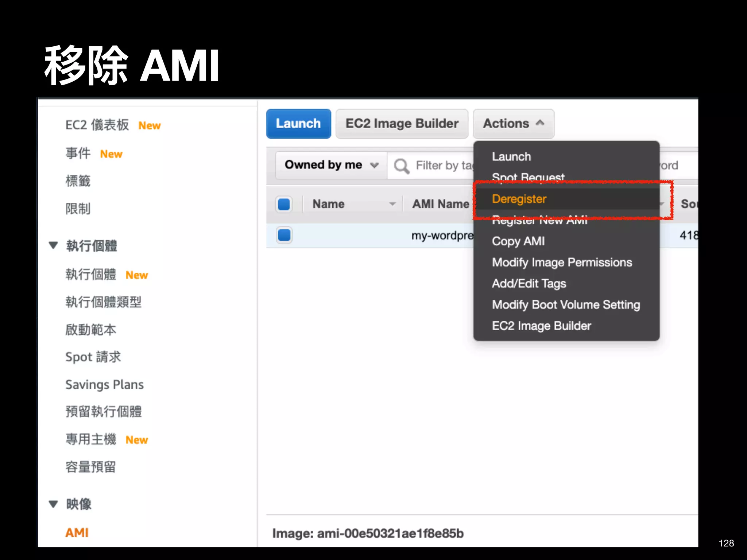Open EC2 儀表板 sidebar link
The image size is (747, 560).
coord(97,125)
